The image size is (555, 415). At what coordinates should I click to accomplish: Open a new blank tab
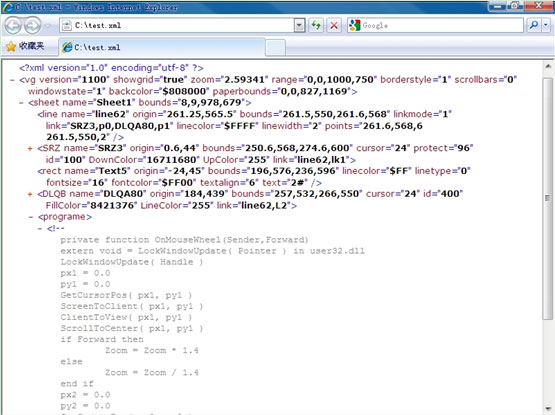coord(275,47)
